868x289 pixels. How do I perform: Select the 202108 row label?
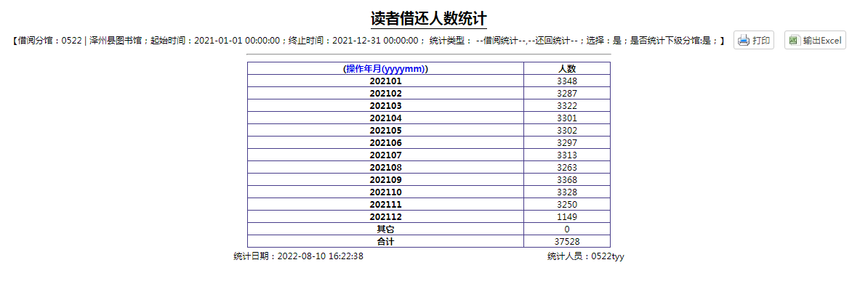tap(385, 168)
